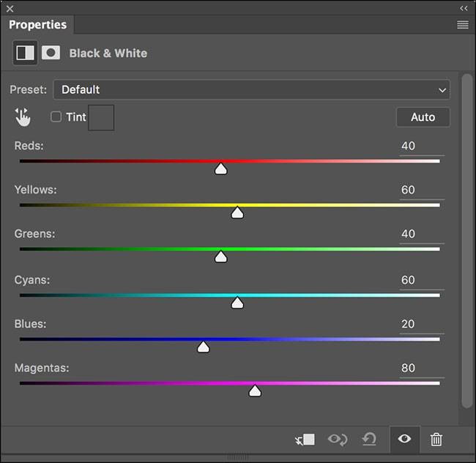This screenshot has width=476, height=463.
Task: Click the Magentas slider handle
Action: tap(255, 391)
